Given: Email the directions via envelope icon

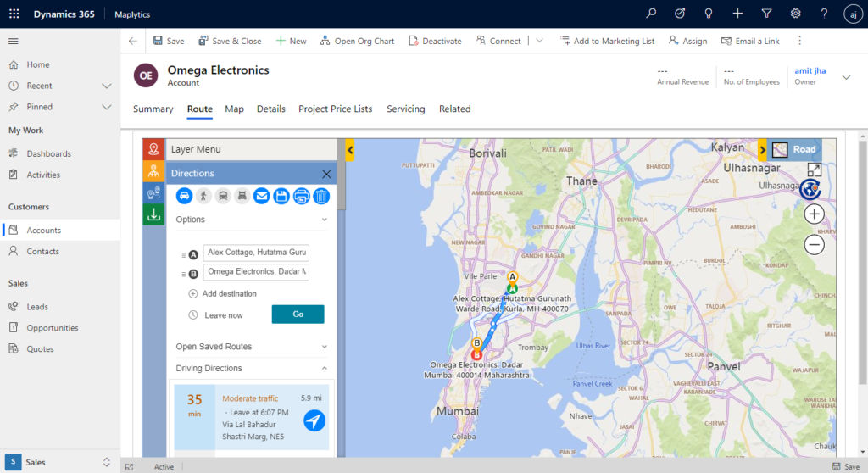Looking at the screenshot, I should click(262, 196).
